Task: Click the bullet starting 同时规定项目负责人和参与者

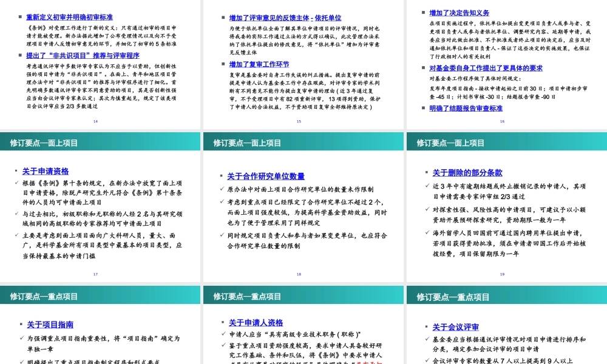Action: pyautogui.click(x=307, y=241)
